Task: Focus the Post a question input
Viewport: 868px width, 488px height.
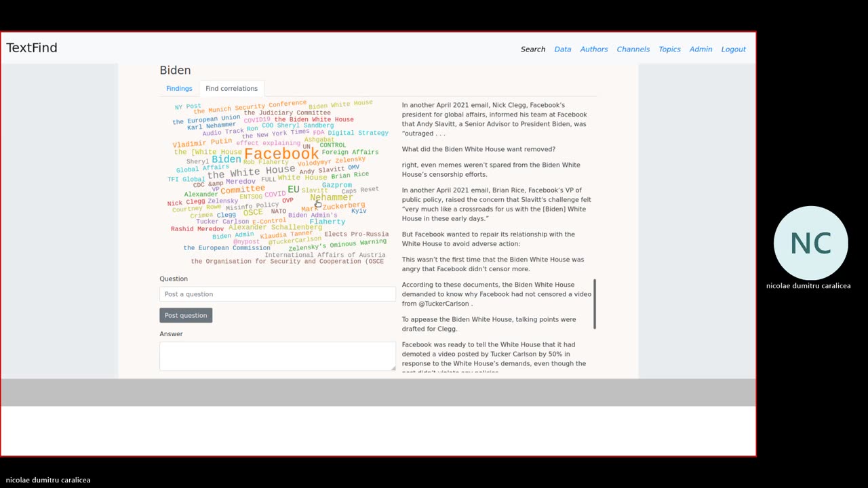Action: (x=277, y=294)
